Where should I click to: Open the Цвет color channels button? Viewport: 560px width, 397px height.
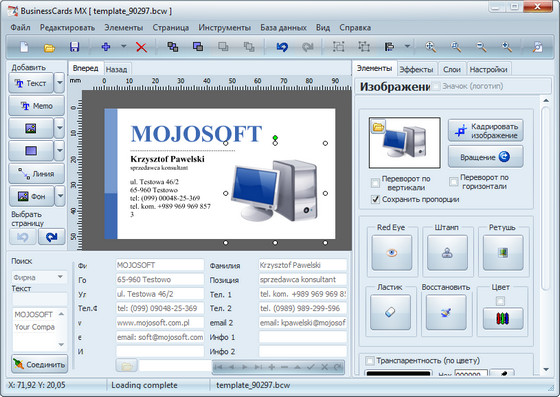point(503,318)
